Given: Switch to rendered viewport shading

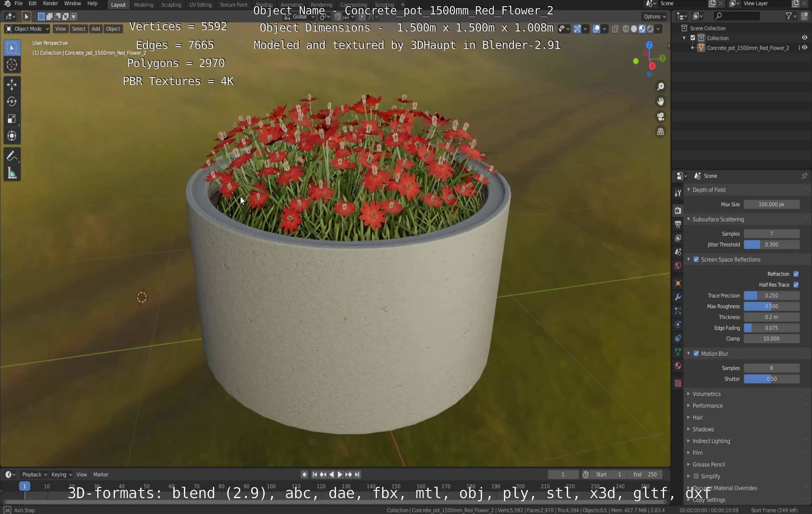Looking at the screenshot, I should point(650,29).
